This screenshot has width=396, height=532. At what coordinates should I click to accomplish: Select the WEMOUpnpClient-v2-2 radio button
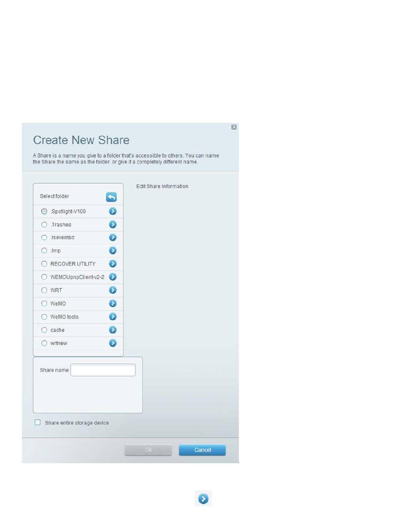[x=44, y=277]
